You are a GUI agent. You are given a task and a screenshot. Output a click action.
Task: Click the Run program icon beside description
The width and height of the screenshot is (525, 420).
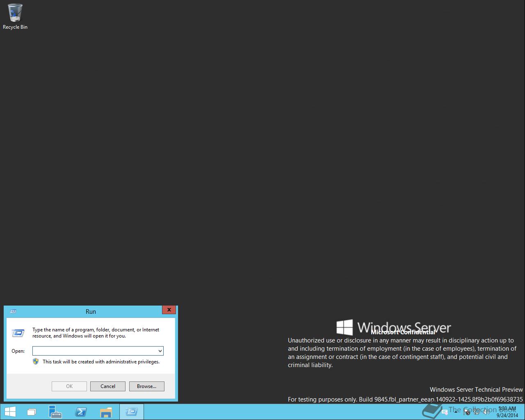pyautogui.click(x=18, y=333)
